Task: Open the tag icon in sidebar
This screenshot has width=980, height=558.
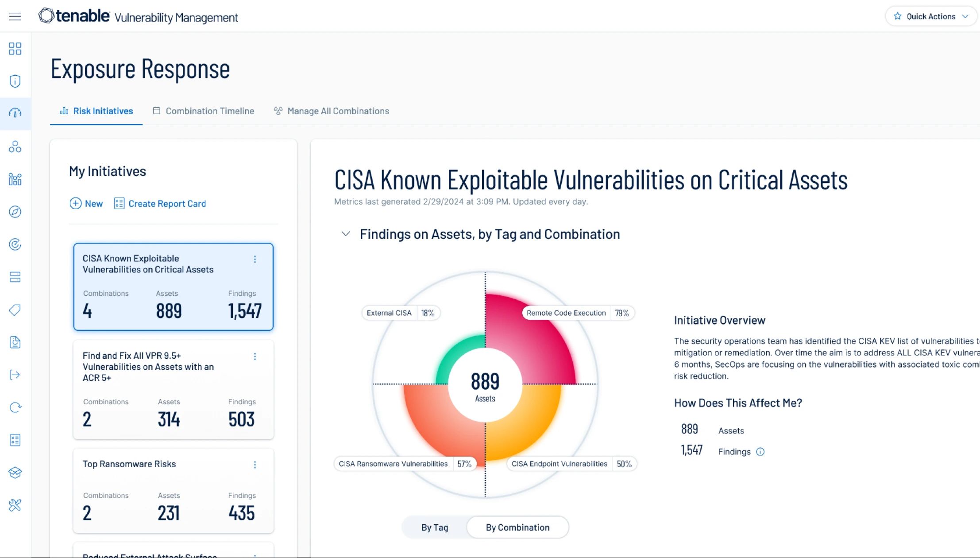Action: coord(15,310)
